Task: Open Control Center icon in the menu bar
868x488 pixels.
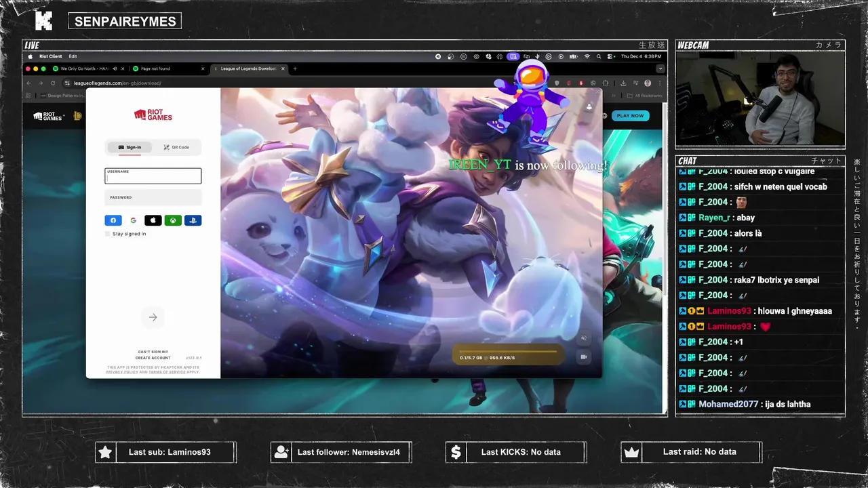Action: tap(610, 56)
